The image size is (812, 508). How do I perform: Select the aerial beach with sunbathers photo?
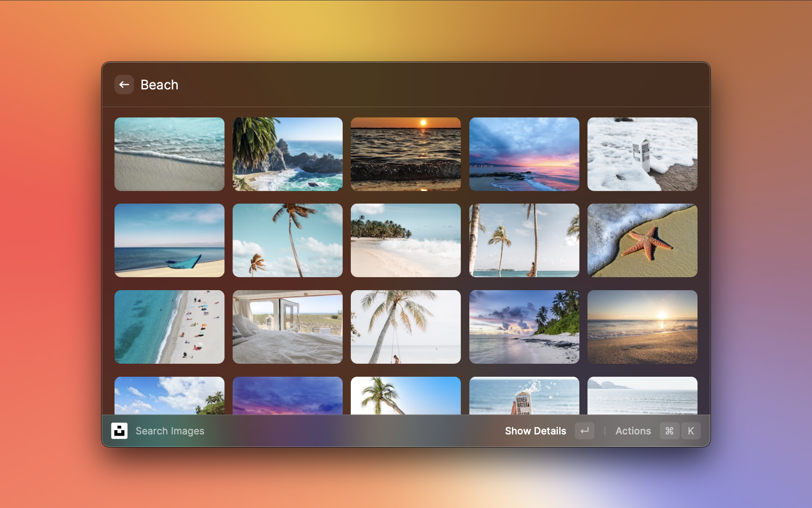click(169, 327)
